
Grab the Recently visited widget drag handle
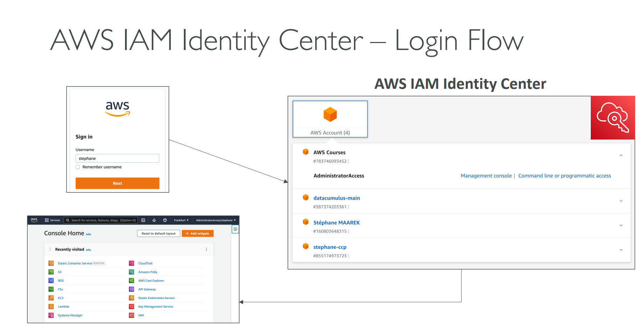tap(50, 249)
